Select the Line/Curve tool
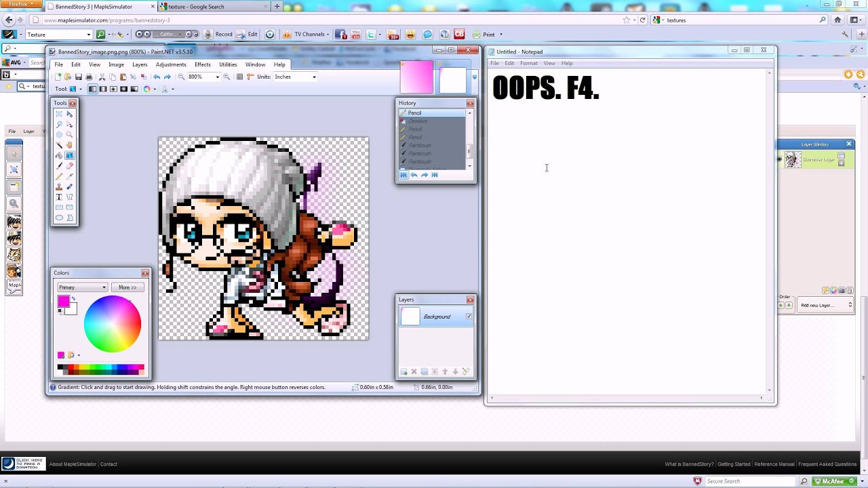Screen dimensions: 868x488 tap(69, 197)
